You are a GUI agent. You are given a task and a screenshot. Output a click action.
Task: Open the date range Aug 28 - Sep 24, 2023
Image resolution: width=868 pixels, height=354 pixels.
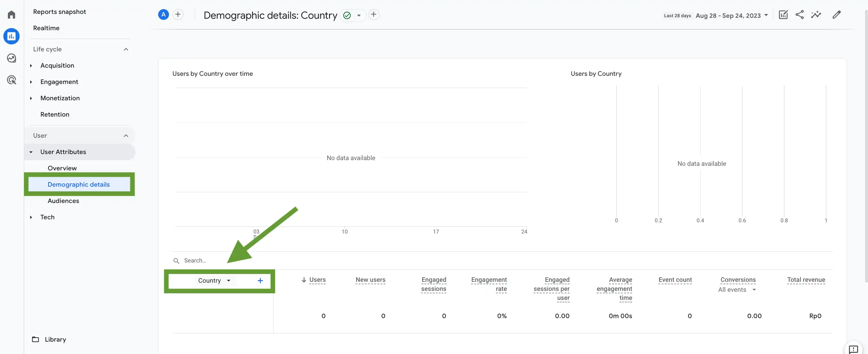pos(732,15)
